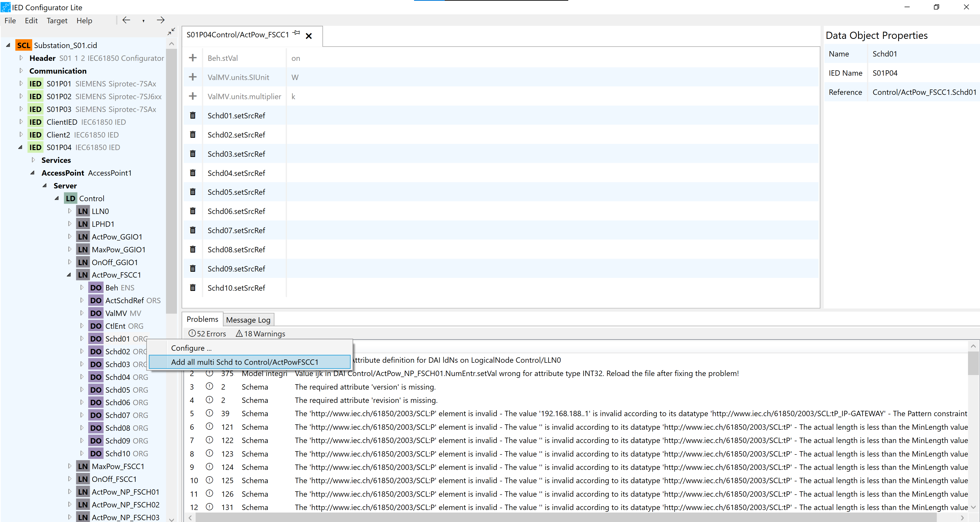Image resolution: width=980 pixels, height=522 pixels.
Task: Collapse the S01P04 IED node
Action: pyautogui.click(x=20, y=147)
